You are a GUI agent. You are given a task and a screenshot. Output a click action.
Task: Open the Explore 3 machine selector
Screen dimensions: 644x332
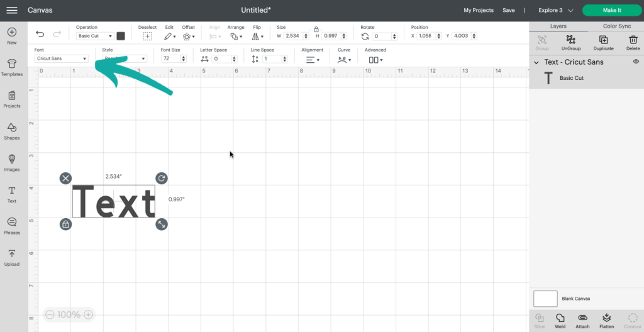tap(556, 10)
